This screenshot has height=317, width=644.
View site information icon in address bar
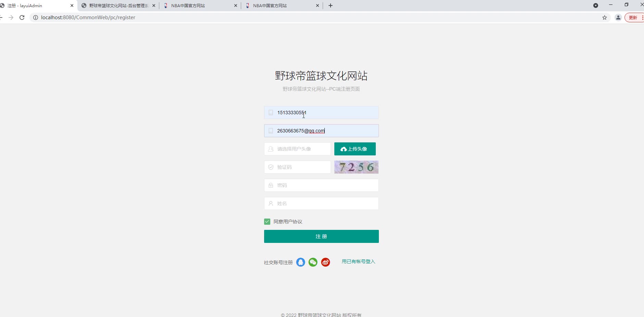coord(35,17)
